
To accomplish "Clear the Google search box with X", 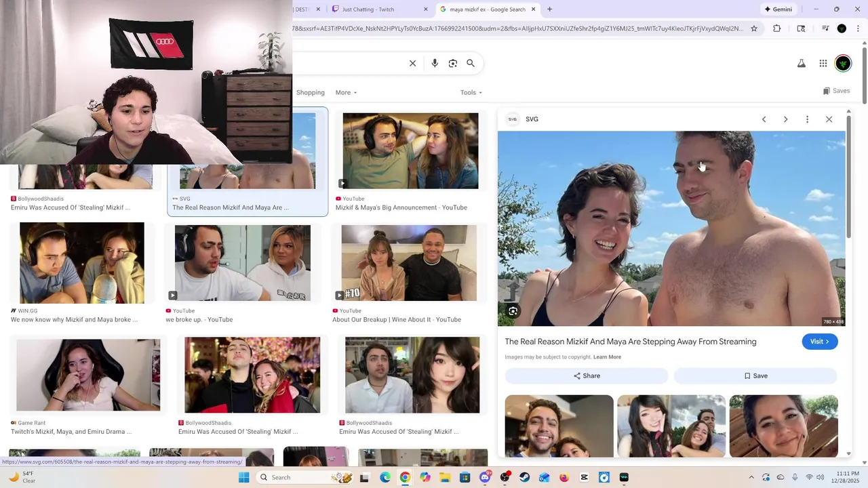I will pos(412,63).
